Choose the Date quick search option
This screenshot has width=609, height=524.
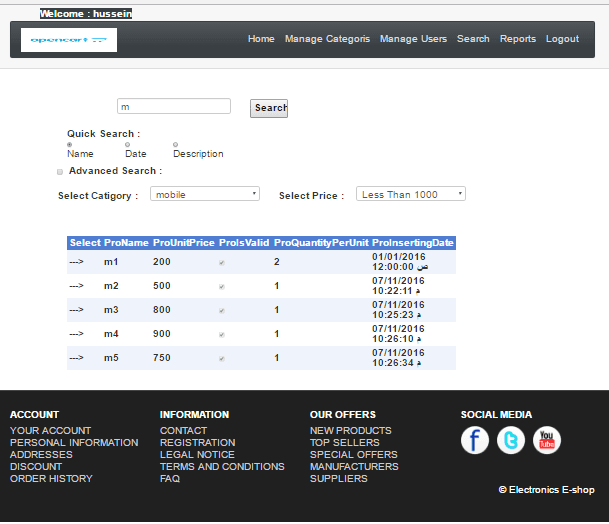[128, 145]
